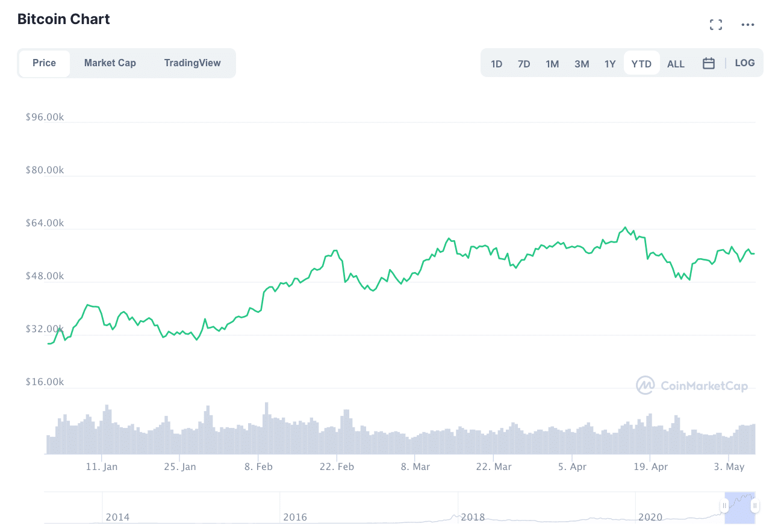Click the price line peak in mid-April
Viewport: 778px width, 532px height.
point(625,227)
